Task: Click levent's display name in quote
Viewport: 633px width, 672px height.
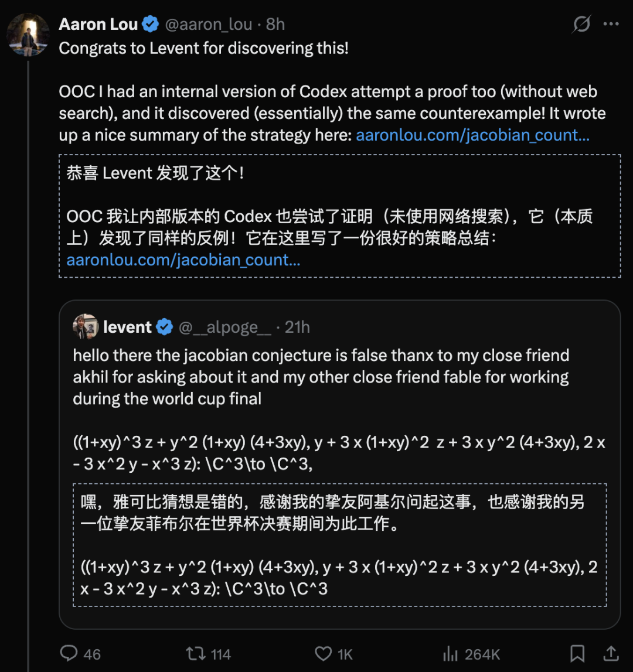Action: (127, 327)
